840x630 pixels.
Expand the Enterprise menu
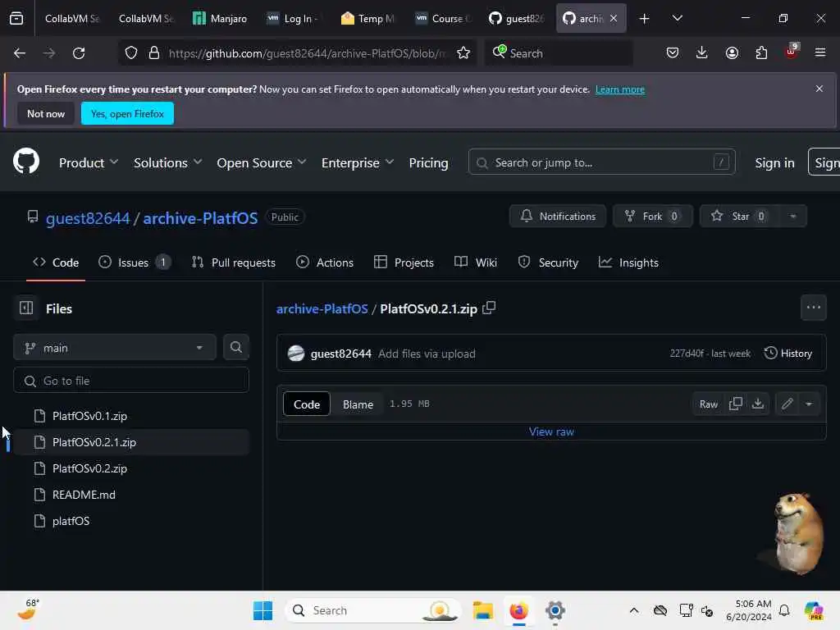coord(358,163)
